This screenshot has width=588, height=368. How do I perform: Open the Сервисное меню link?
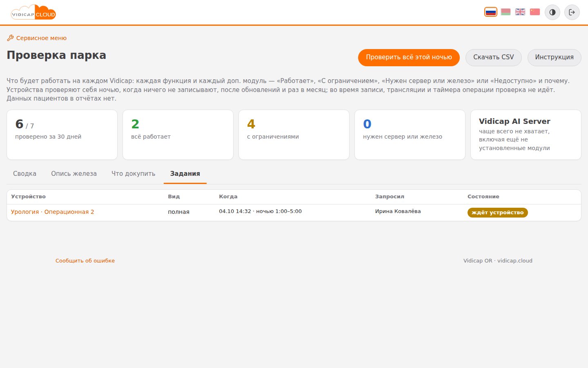(x=37, y=38)
